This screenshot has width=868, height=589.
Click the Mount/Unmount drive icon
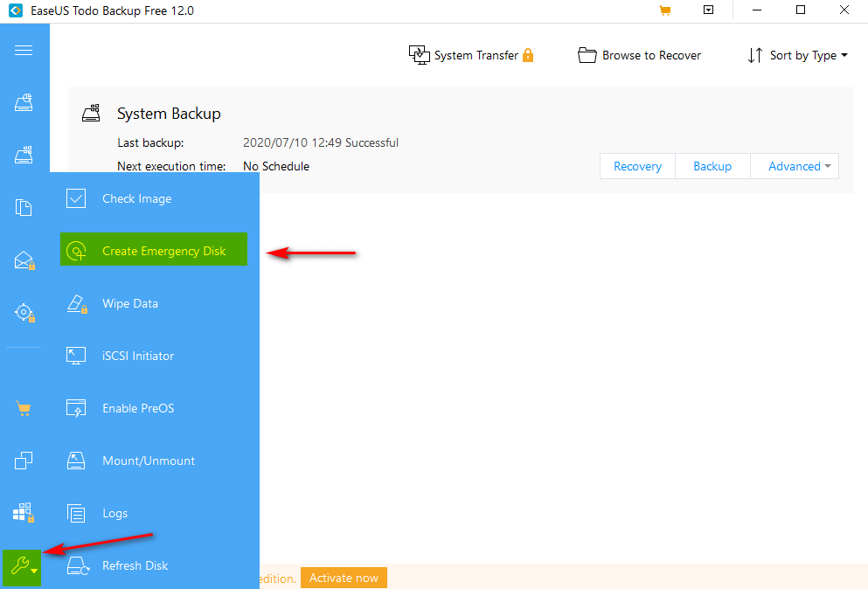[76, 461]
